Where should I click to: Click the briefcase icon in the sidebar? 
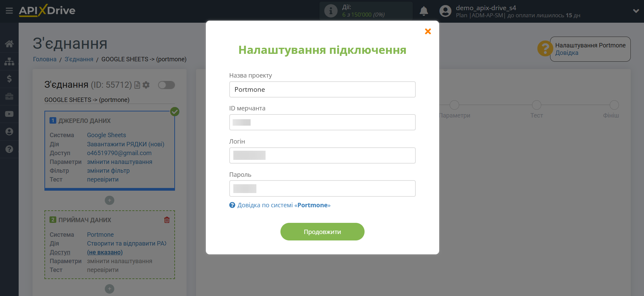coord(9,97)
